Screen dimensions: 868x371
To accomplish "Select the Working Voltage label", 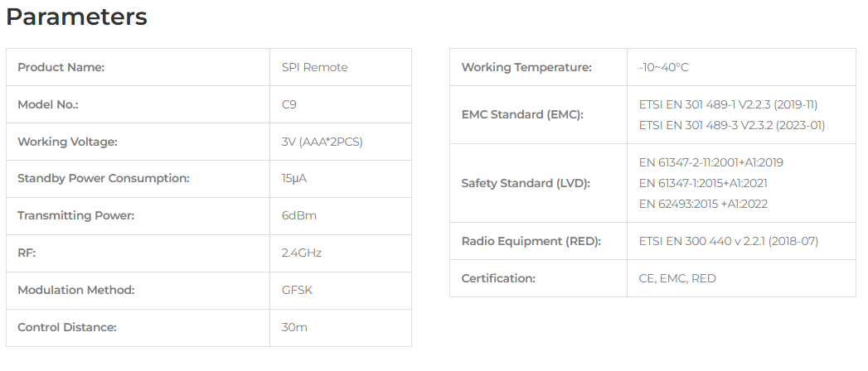I will click(67, 142).
